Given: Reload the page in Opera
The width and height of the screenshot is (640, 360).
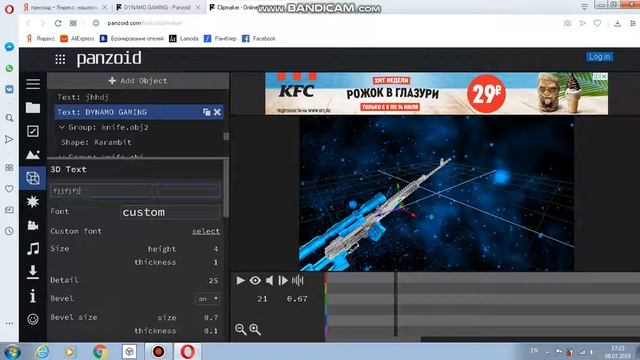Looking at the screenshot, I should [x=58, y=23].
